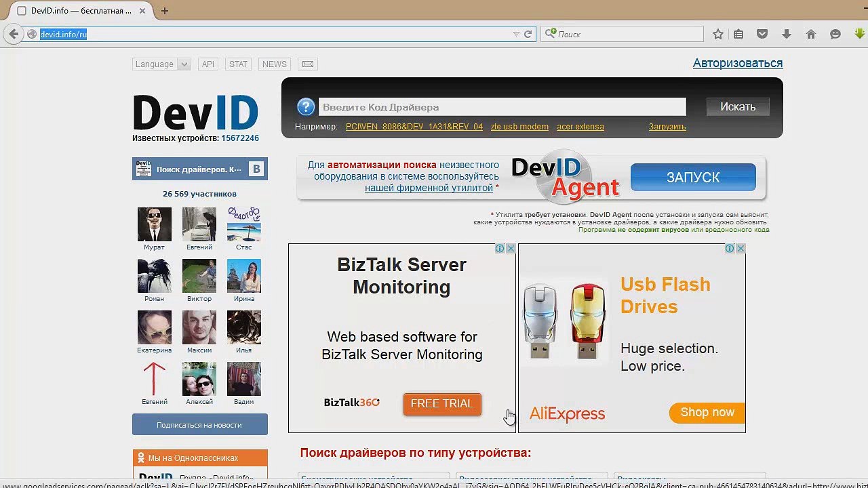Click the USB flash drives product image
Screen dimensions: 868x488
564,321
